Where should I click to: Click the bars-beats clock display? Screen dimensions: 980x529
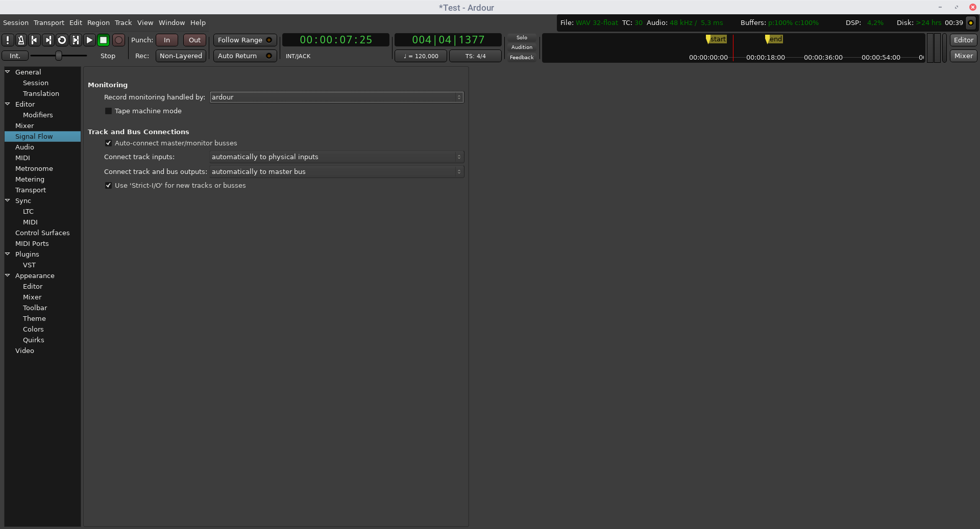click(448, 40)
